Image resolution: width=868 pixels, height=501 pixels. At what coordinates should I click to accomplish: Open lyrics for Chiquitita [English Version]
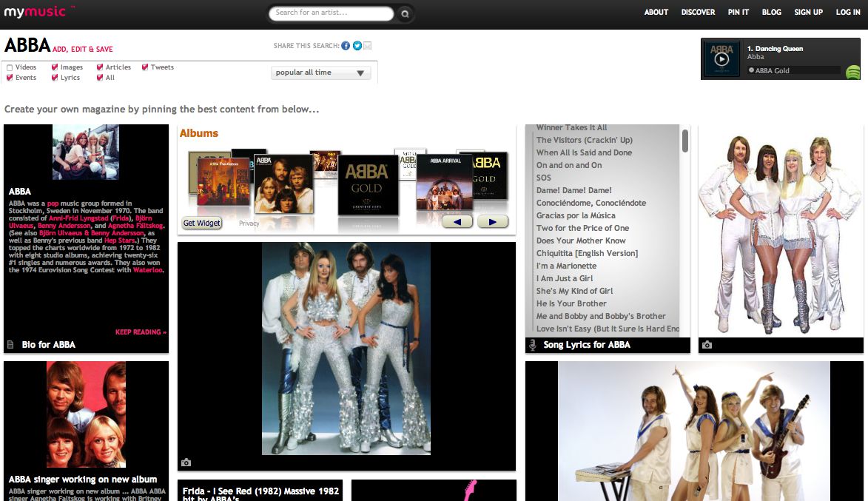click(x=587, y=253)
